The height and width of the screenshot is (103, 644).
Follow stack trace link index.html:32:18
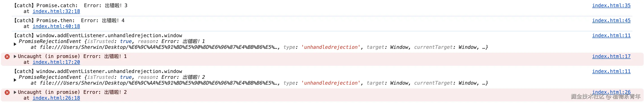coord(56,11)
